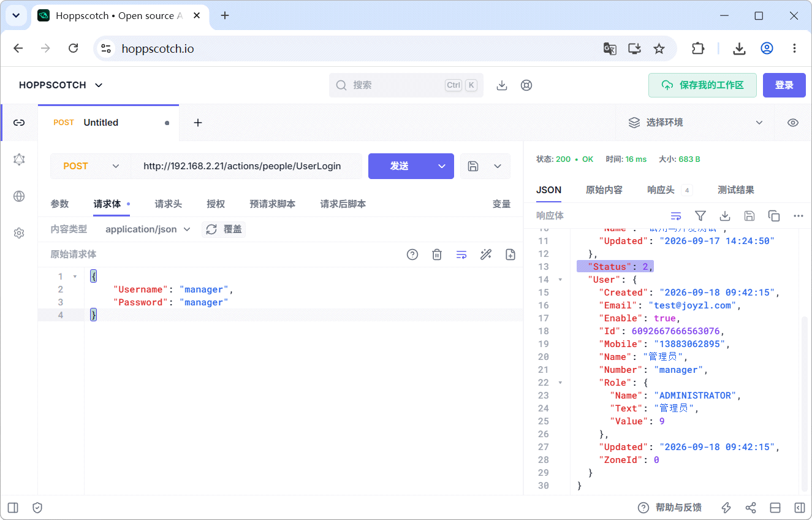Collapse the right panel icon in footer

point(800,508)
